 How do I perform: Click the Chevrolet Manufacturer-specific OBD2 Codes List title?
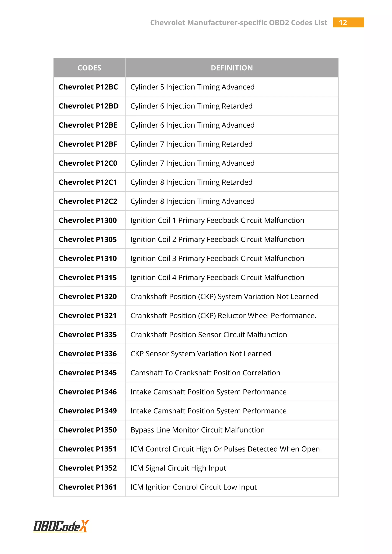pyautogui.click(x=238, y=23)
